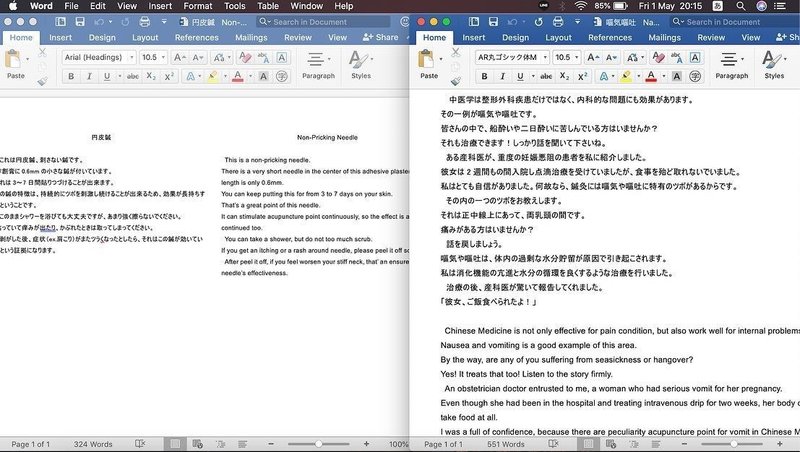Click Save icon in right window title bar
800x452 pixels.
(x=493, y=22)
